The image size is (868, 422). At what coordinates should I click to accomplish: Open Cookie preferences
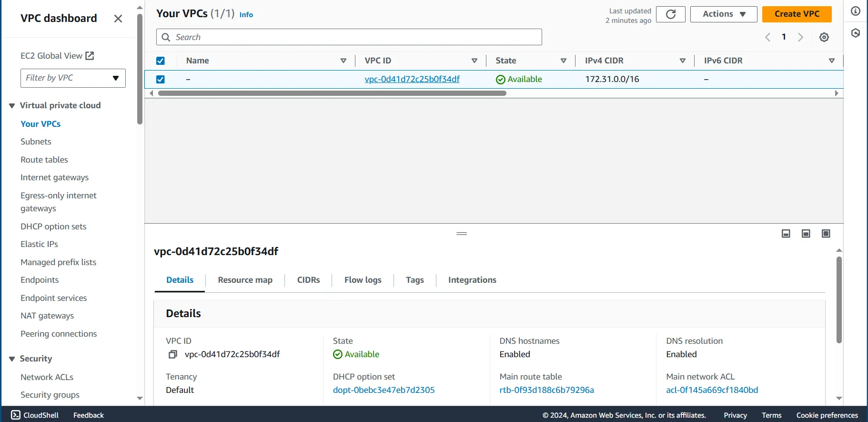click(827, 415)
